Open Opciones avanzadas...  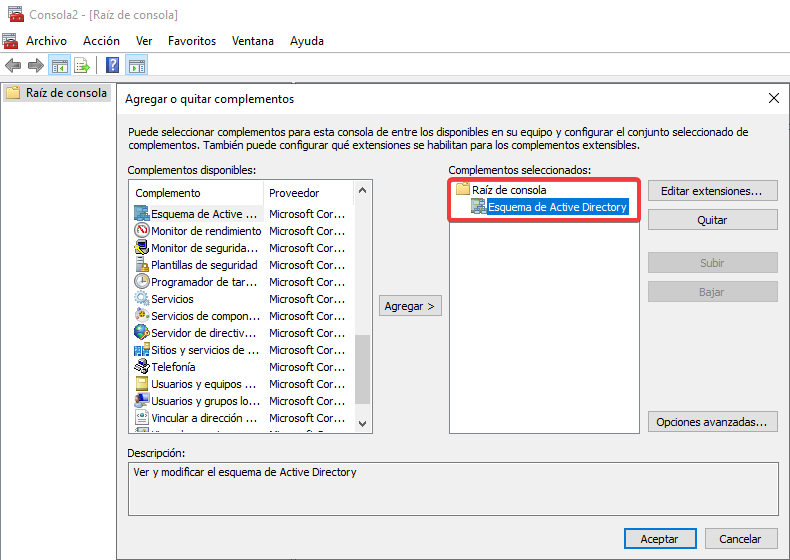click(712, 422)
